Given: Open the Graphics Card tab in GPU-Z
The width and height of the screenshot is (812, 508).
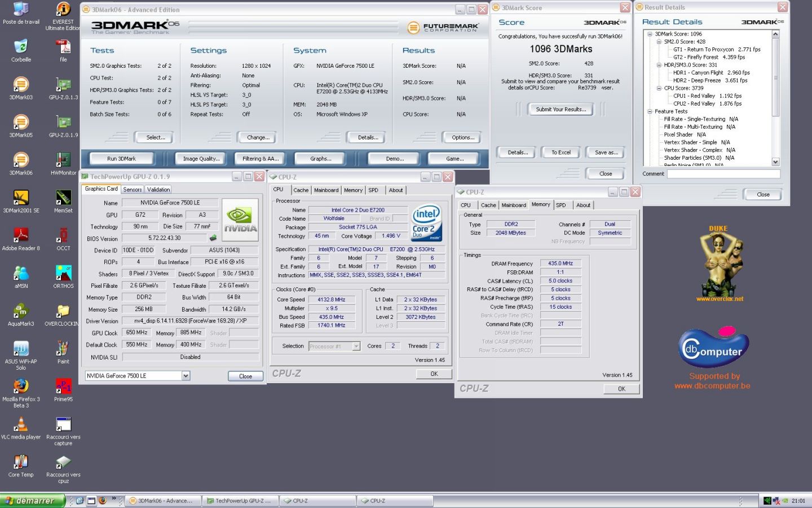Looking at the screenshot, I should coord(101,189).
